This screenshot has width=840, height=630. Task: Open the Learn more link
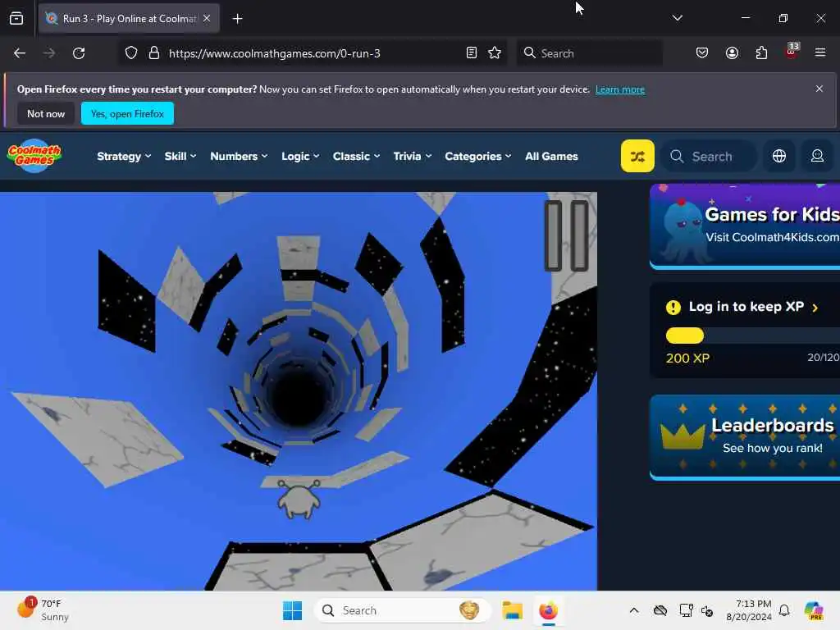tap(620, 89)
